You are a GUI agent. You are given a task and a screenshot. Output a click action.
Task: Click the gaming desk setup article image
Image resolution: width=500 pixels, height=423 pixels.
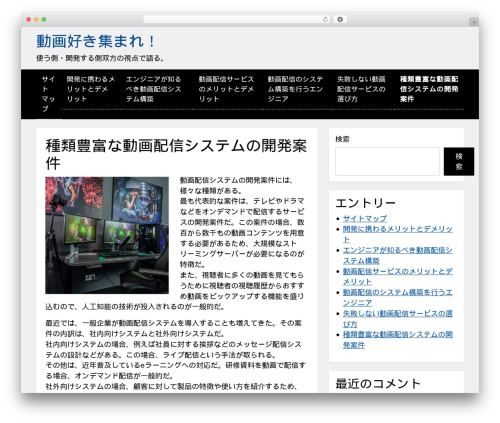[x=107, y=235]
